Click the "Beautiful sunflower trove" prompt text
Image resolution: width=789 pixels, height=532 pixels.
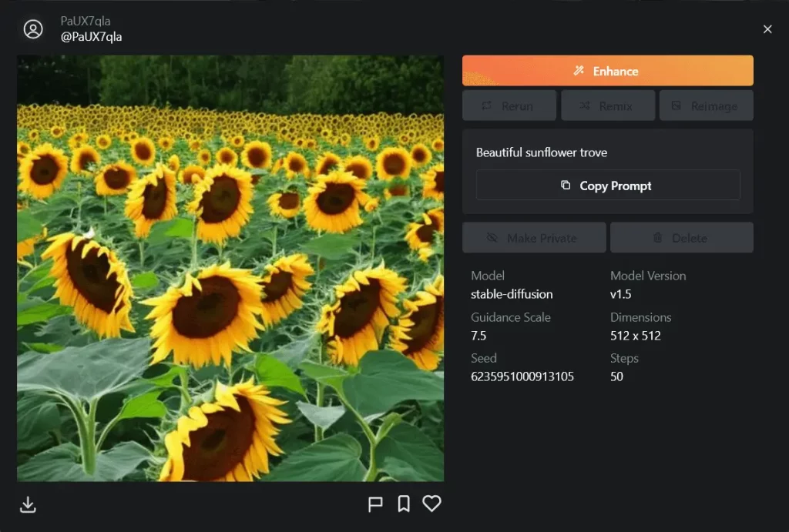click(x=541, y=152)
